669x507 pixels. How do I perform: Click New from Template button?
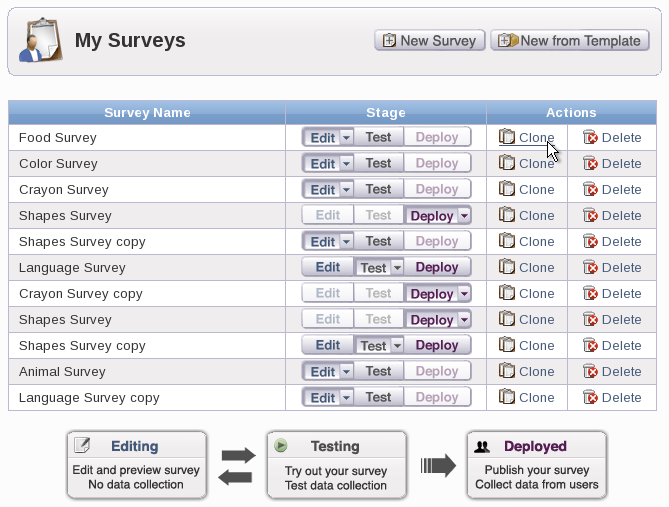tap(570, 41)
